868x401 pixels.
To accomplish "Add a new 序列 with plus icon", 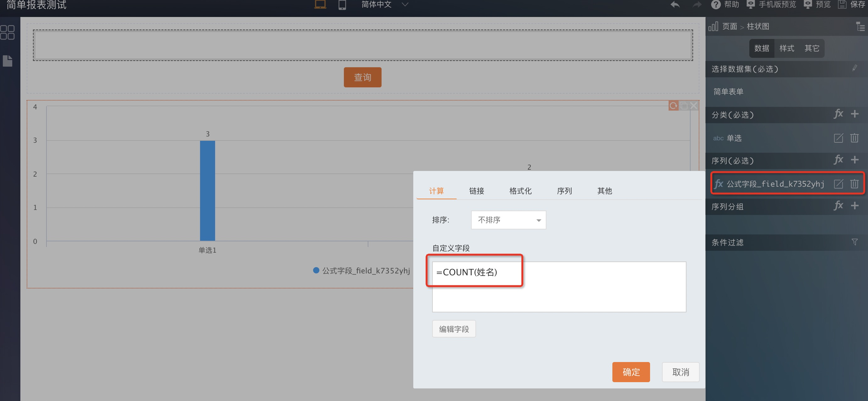I will (x=854, y=160).
